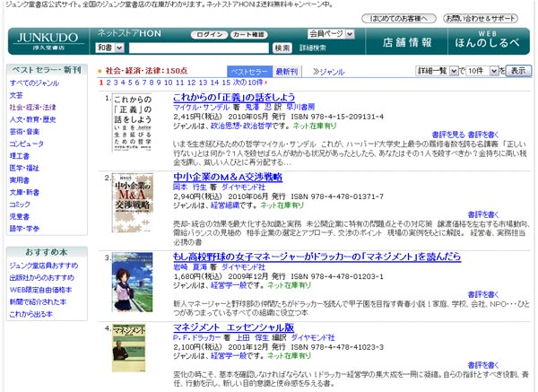Select 文庫・新書 in sidebar
Image resolution: width=538 pixels, height=392 pixels.
click(x=24, y=192)
